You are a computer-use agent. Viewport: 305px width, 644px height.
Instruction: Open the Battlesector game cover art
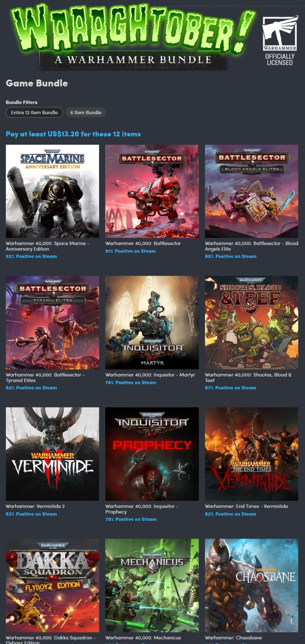[x=152, y=191]
